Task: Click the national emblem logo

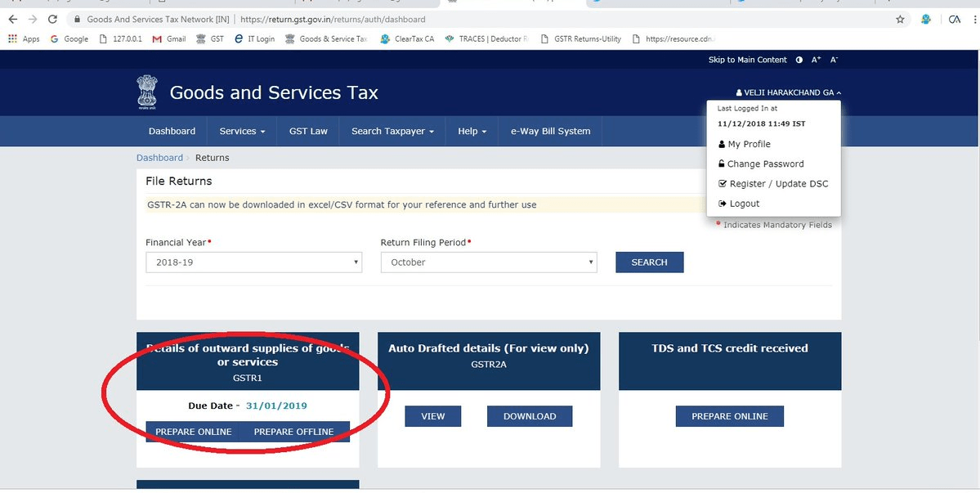Action: point(147,92)
